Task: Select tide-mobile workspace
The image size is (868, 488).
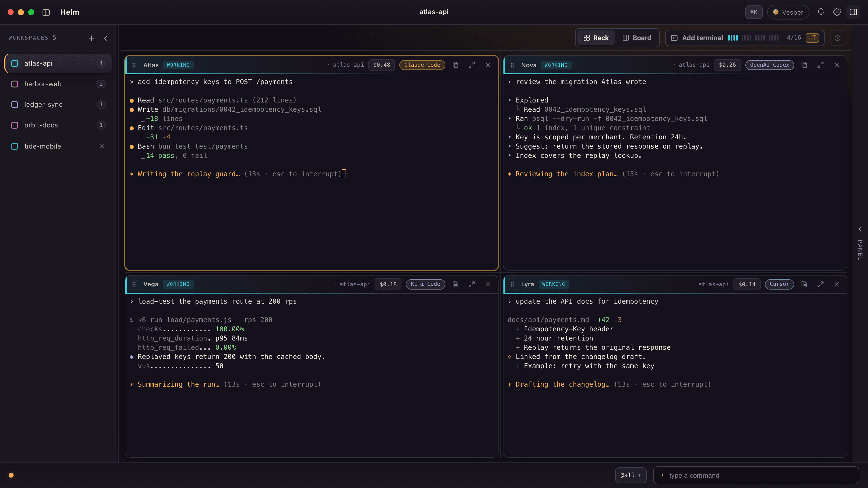Action: [x=58, y=146]
